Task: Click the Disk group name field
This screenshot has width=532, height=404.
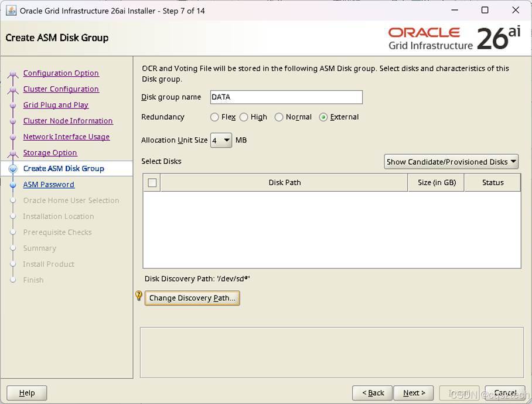Action: (x=287, y=97)
